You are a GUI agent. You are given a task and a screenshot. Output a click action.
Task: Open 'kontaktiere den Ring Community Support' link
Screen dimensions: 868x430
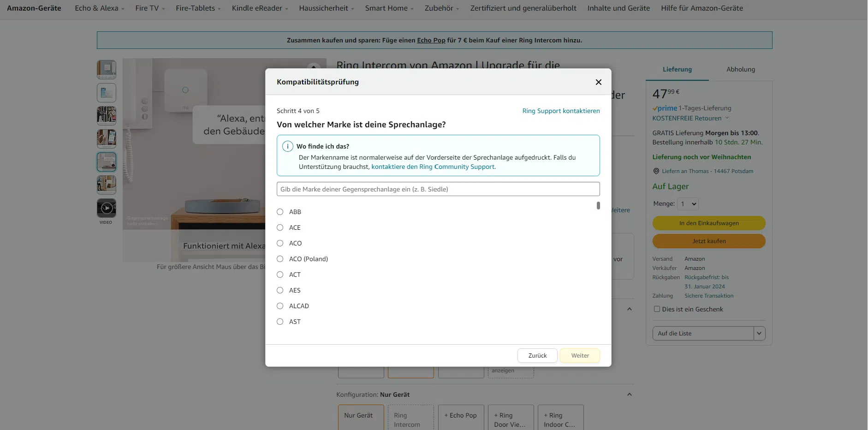[x=434, y=167]
